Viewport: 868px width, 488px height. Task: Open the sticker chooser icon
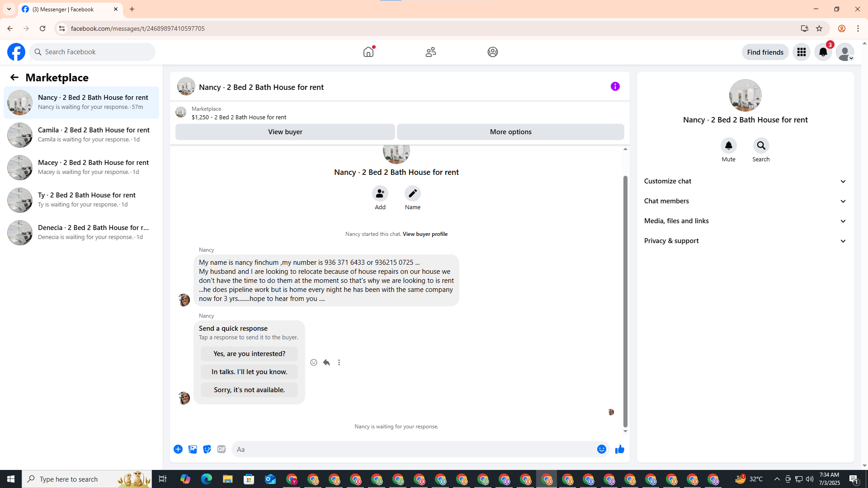(207, 449)
